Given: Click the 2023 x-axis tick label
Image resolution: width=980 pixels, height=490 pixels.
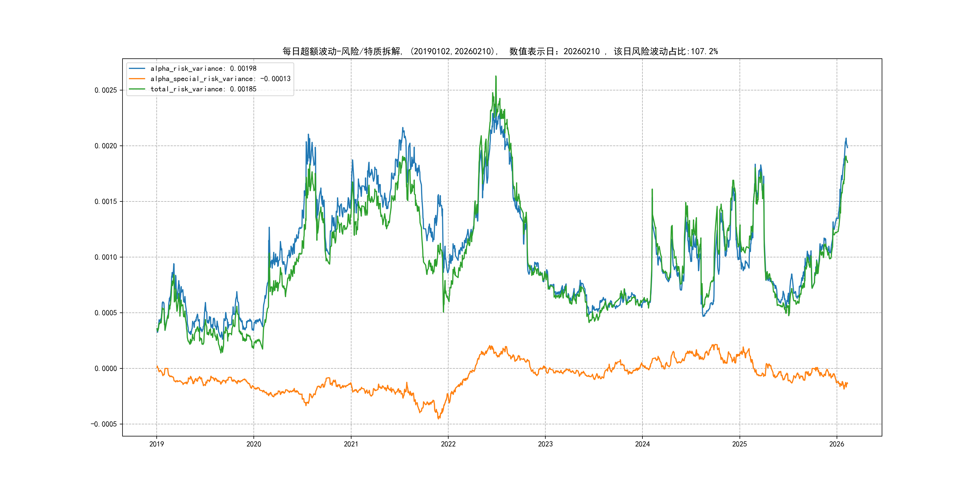Looking at the screenshot, I should (x=545, y=444).
